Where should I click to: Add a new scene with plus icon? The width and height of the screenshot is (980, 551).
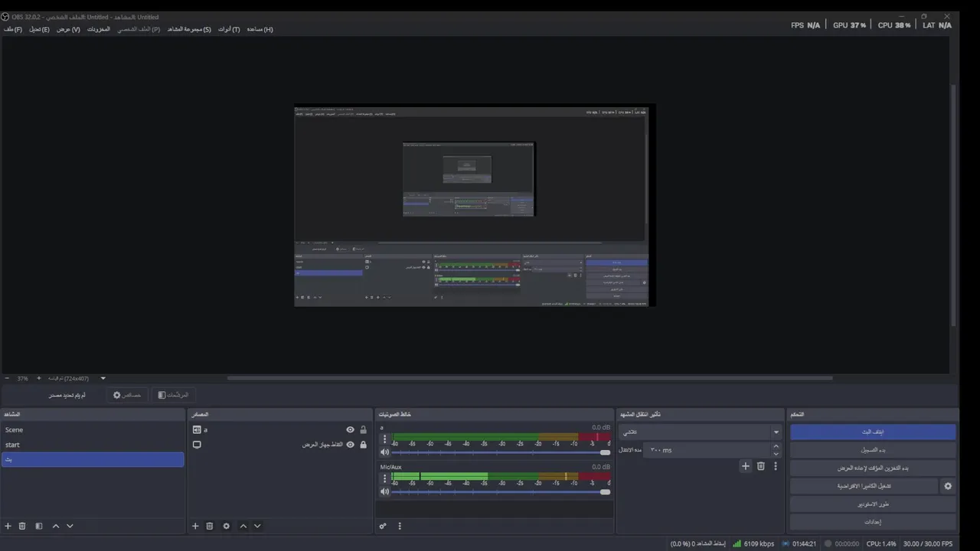(x=8, y=526)
